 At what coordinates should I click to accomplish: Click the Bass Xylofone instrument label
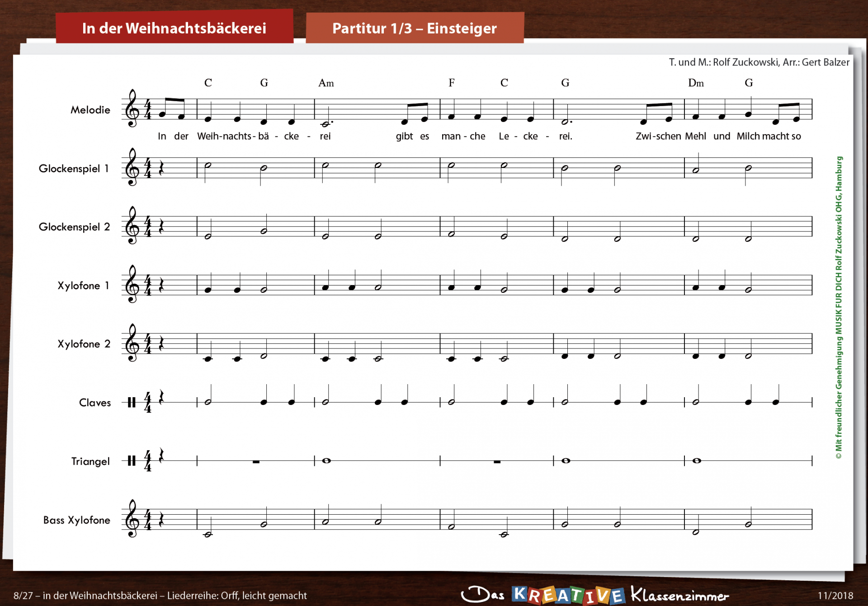pyautogui.click(x=76, y=520)
